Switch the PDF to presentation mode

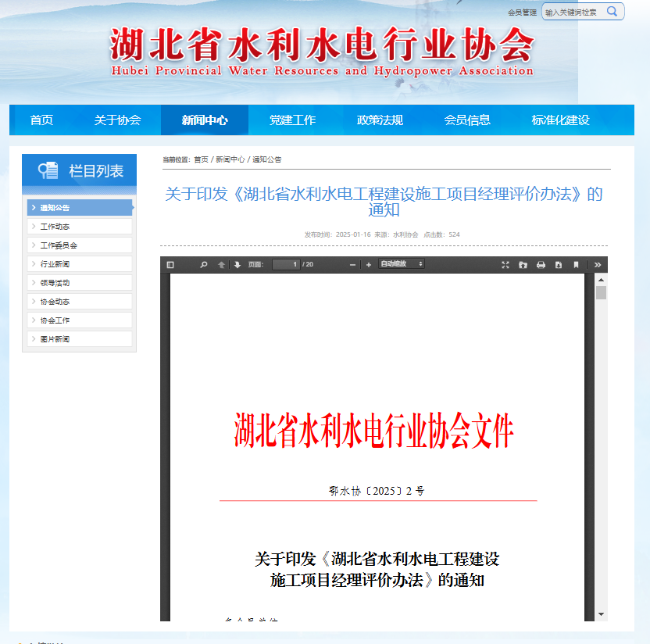pos(506,264)
